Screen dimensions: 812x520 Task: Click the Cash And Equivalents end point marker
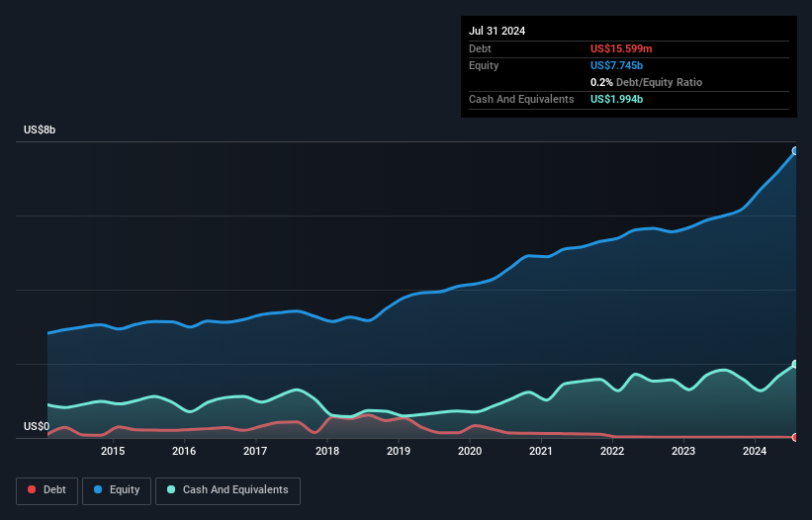pyautogui.click(x=795, y=364)
